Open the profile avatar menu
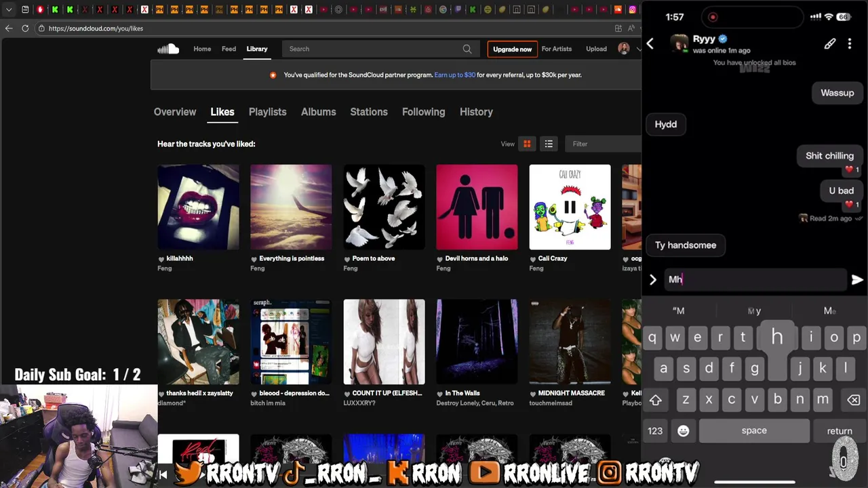The width and height of the screenshot is (868, 488). point(624,49)
